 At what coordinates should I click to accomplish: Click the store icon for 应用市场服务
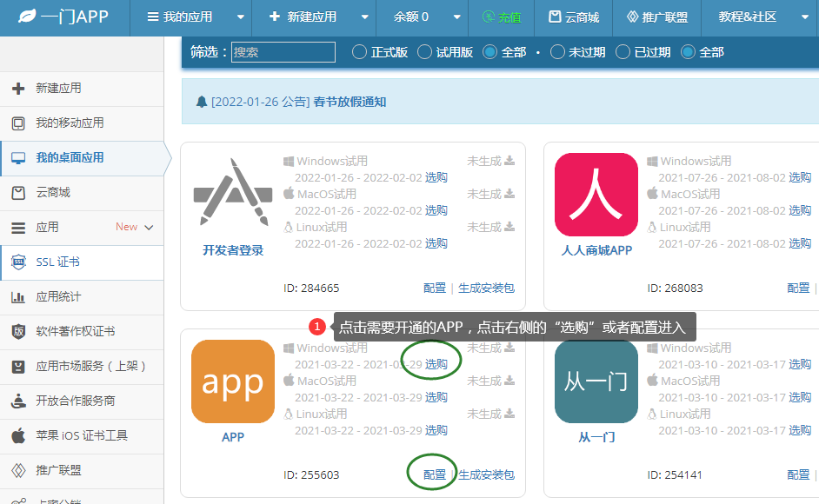pyautogui.click(x=18, y=367)
